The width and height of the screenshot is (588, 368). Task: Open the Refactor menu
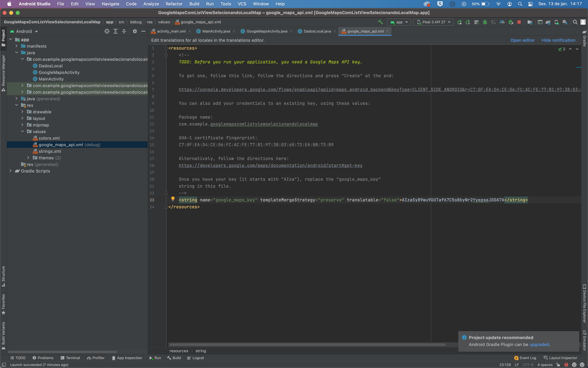tap(174, 4)
